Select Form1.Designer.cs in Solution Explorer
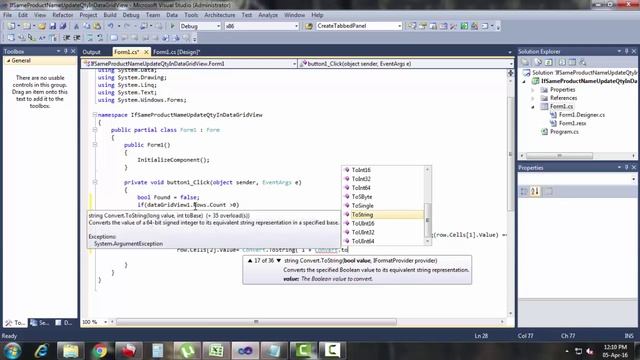 [582, 115]
